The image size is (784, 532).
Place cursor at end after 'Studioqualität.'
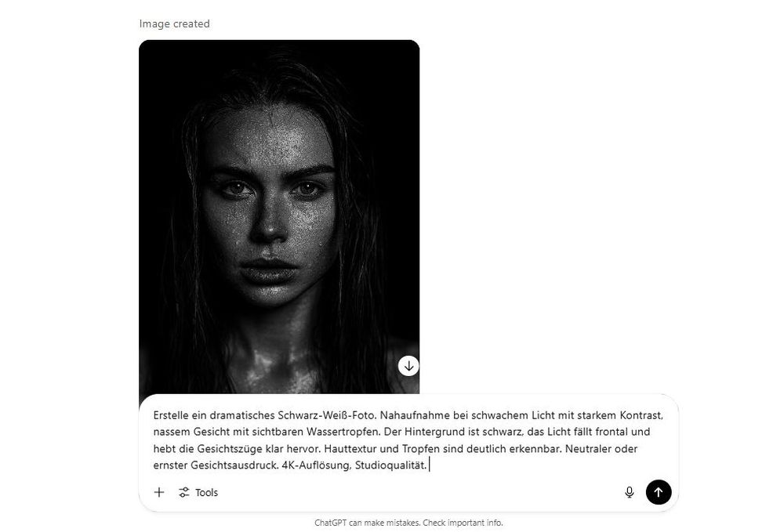(429, 465)
